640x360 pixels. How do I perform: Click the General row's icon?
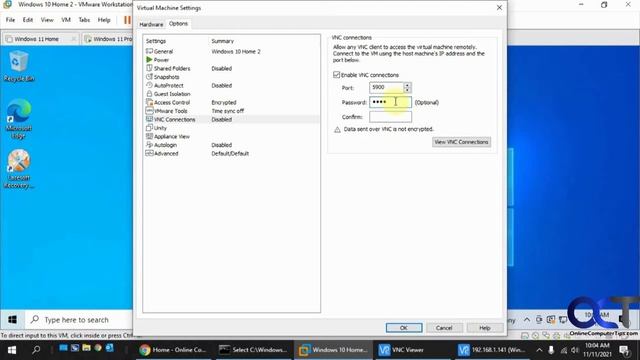149,51
